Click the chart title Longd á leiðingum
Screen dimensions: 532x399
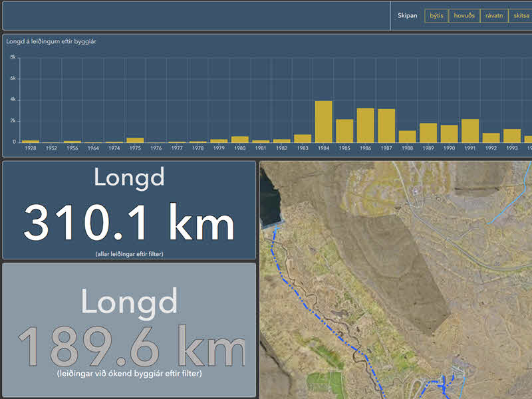point(51,41)
